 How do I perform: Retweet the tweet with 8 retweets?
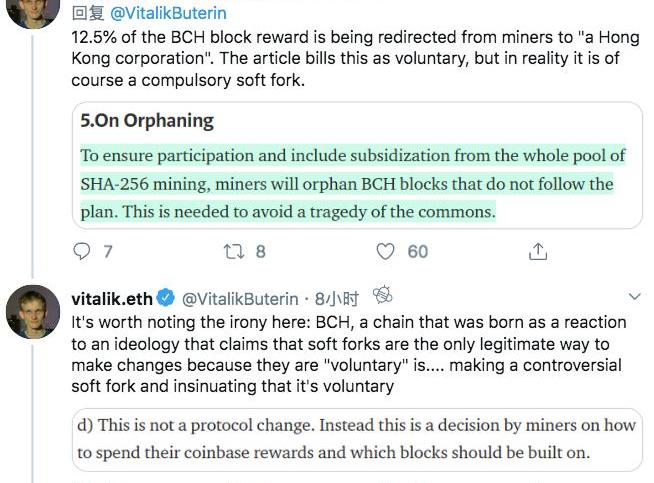click(x=233, y=251)
